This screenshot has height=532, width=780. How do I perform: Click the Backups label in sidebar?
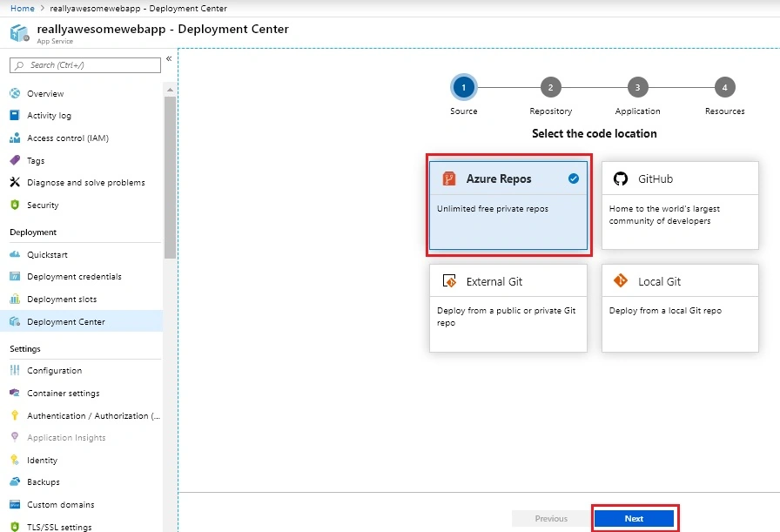44,481
